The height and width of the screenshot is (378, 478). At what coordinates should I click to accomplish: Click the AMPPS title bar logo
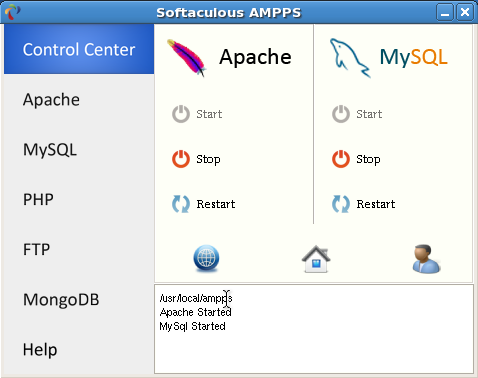(13, 12)
